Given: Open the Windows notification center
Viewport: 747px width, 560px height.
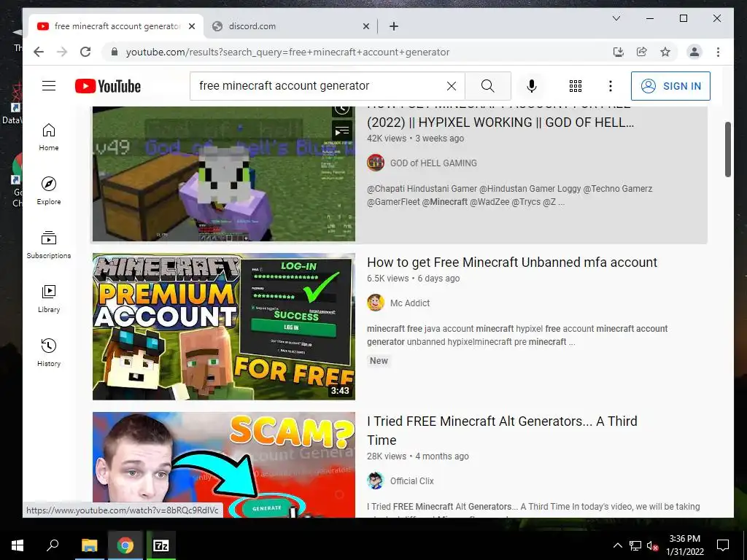Looking at the screenshot, I should click(x=723, y=545).
